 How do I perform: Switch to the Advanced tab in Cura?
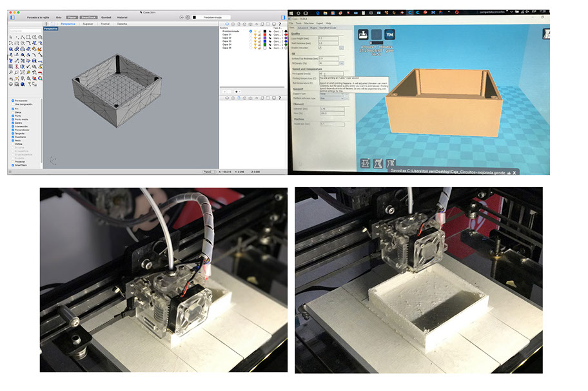tap(303, 28)
